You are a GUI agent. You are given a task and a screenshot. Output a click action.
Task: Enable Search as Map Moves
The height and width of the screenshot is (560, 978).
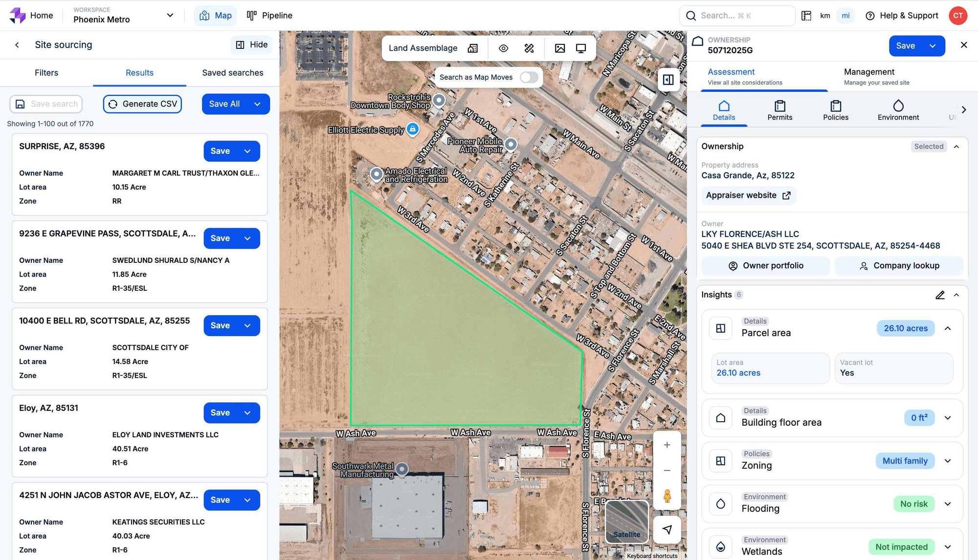tap(528, 77)
